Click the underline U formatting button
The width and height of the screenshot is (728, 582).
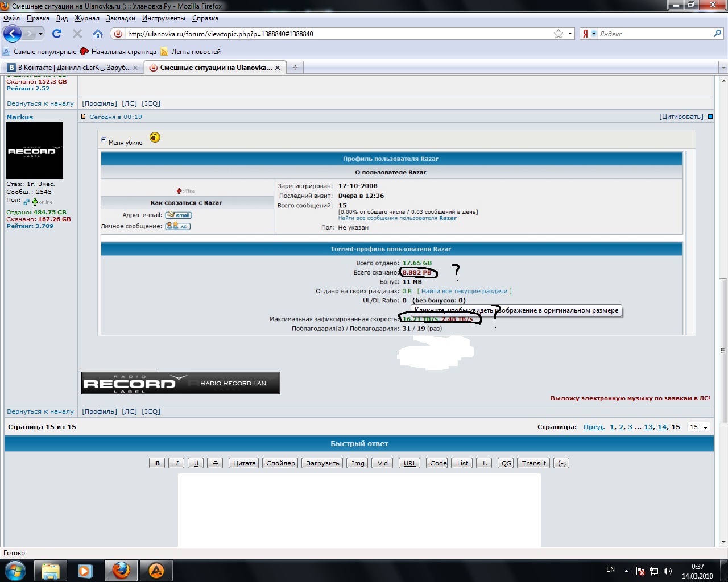click(x=196, y=463)
